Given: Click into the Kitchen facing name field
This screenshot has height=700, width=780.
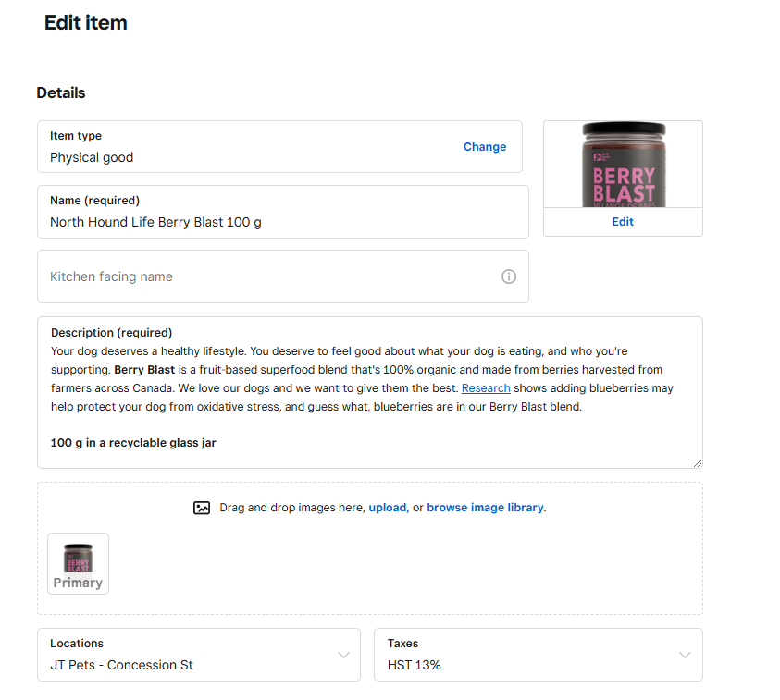Looking at the screenshot, I should click(268, 276).
